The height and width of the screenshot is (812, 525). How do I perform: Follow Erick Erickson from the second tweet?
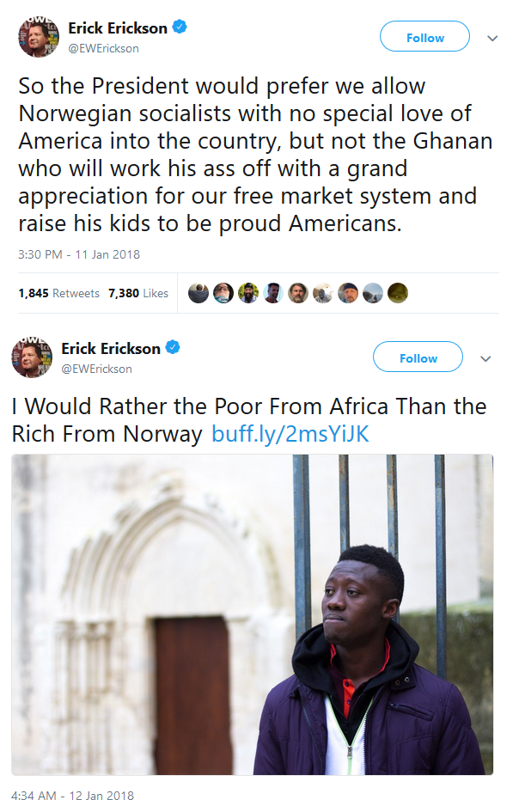pos(418,357)
